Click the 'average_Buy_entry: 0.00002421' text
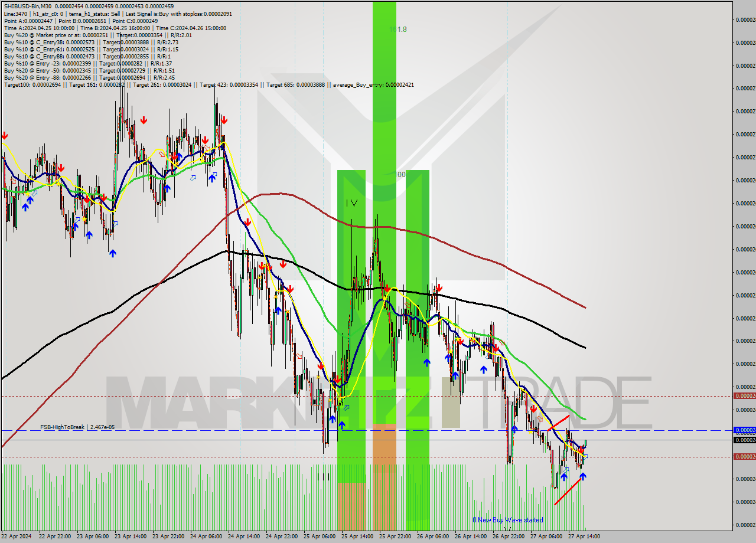 tap(372, 84)
